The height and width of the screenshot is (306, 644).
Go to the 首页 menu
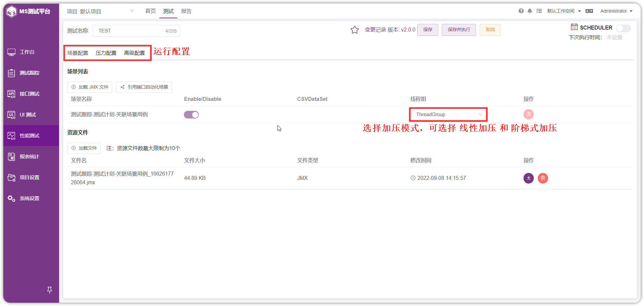(x=150, y=11)
